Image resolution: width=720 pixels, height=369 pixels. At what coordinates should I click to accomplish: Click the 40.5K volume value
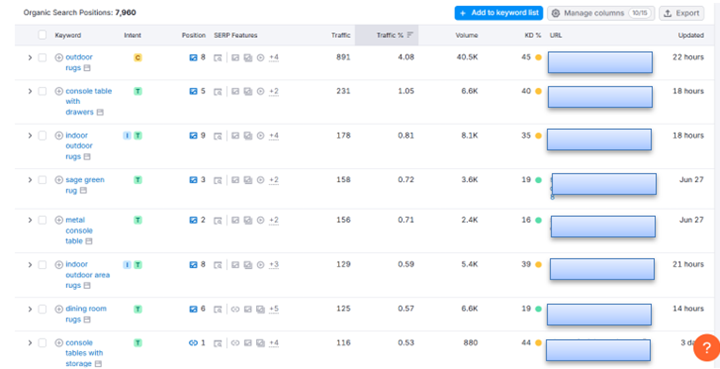467,57
